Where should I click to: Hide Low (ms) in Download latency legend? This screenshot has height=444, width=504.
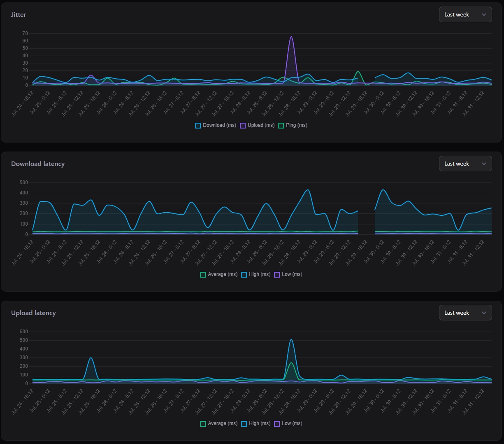288,274
